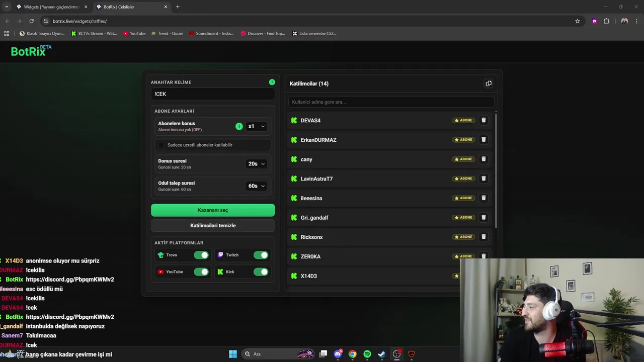Image resolution: width=644 pixels, height=362 pixels.
Task: Click the browser back button
Action: click(x=7, y=21)
